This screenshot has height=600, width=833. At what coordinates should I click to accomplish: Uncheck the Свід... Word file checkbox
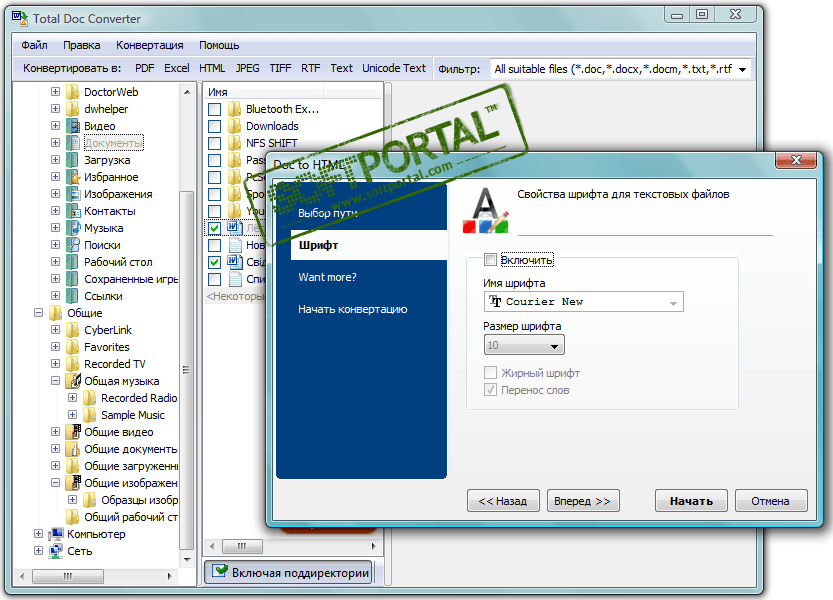point(215,263)
